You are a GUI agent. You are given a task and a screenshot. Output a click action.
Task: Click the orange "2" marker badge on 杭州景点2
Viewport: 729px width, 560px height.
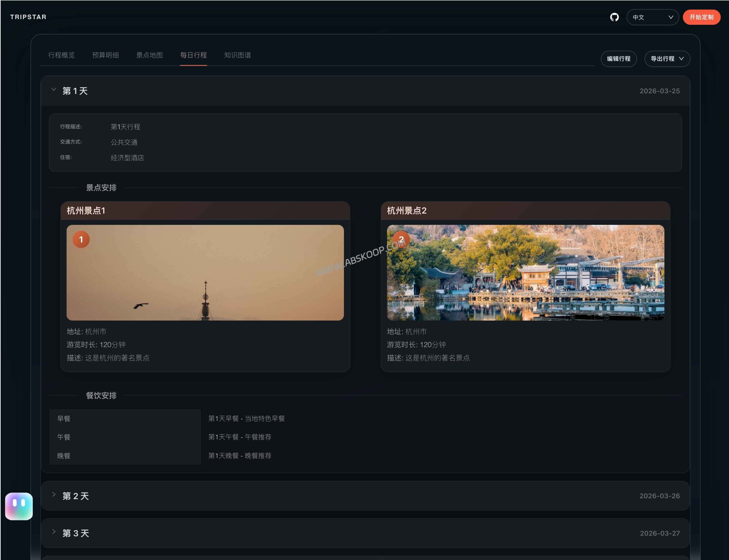click(402, 239)
